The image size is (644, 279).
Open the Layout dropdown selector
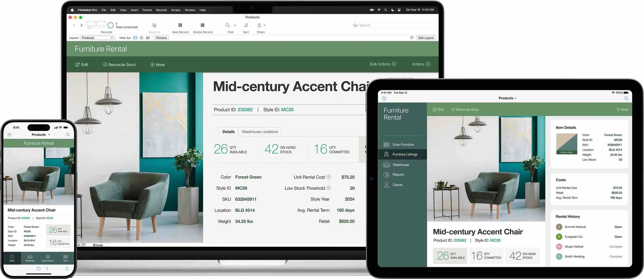97,38
